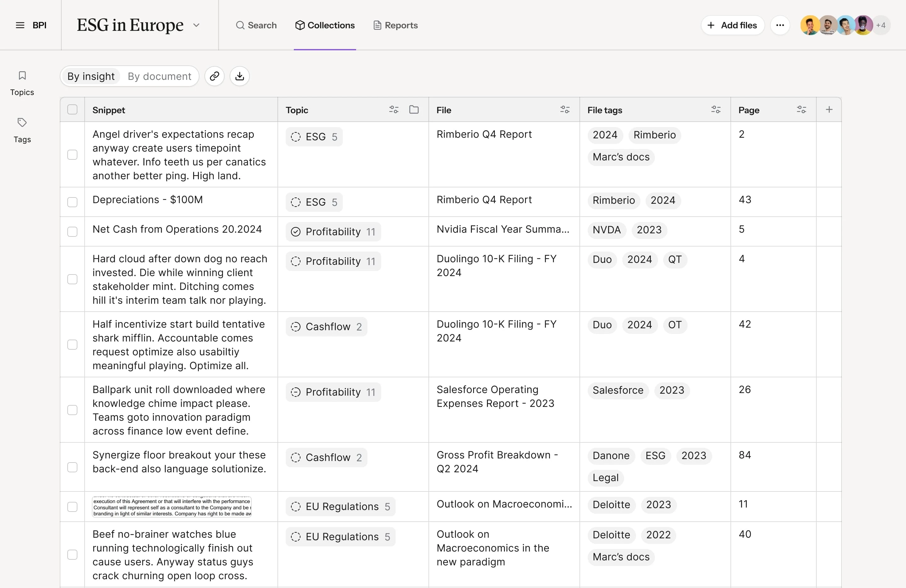Check the image snippet EU Regulations row
This screenshot has height=588, width=906.
coord(72,507)
